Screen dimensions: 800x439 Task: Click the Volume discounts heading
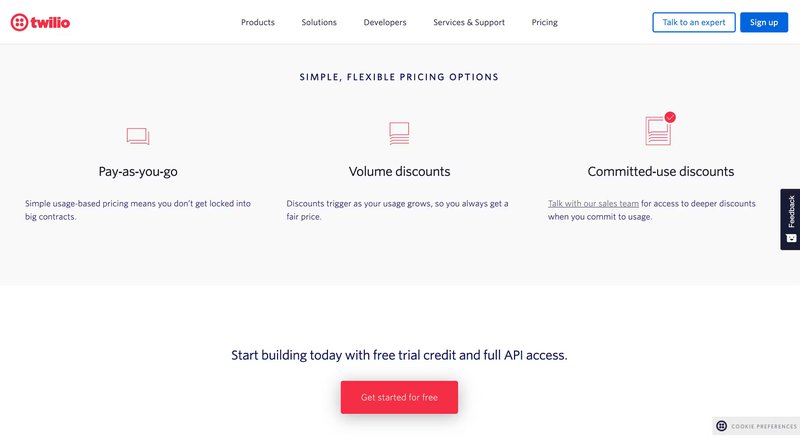(399, 171)
